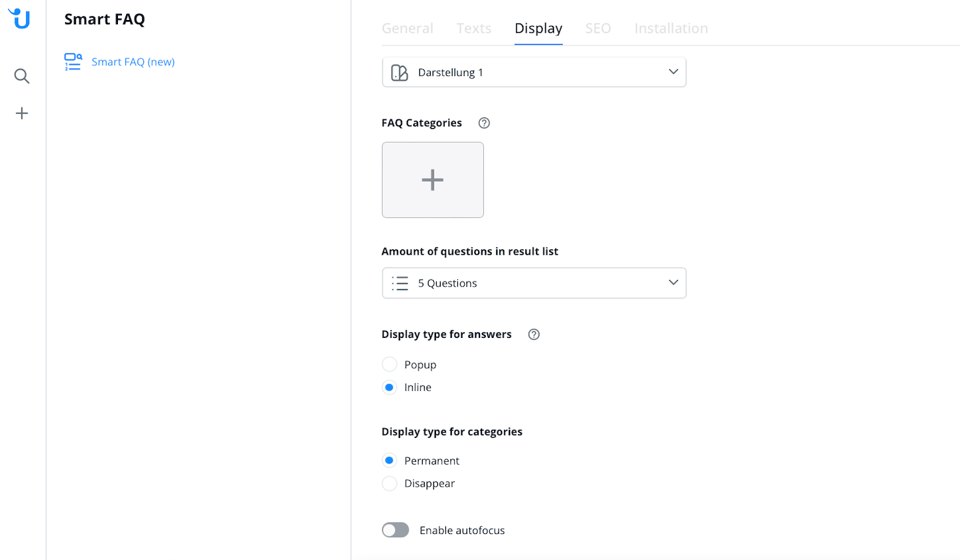Image resolution: width=960 pixels, height=560 pixels.
Task: Open the 5 Questions dropdown chevron
Action: pos(673,283)
